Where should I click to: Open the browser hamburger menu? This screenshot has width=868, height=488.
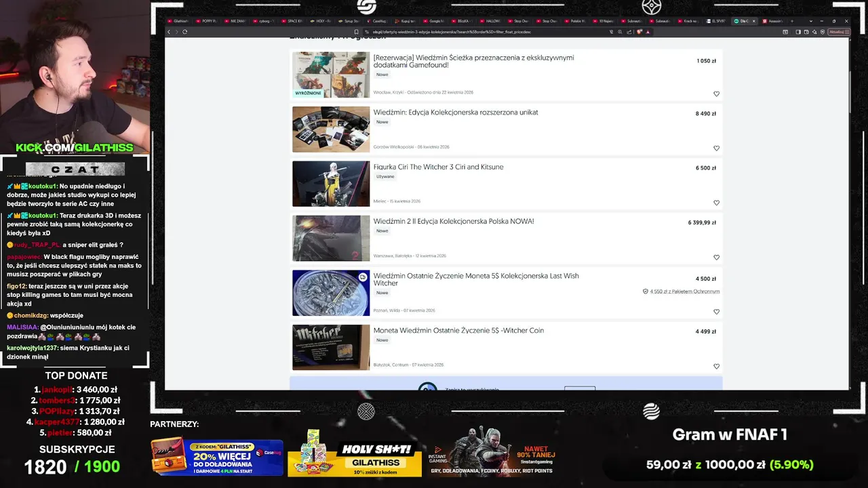pos(846,32)
